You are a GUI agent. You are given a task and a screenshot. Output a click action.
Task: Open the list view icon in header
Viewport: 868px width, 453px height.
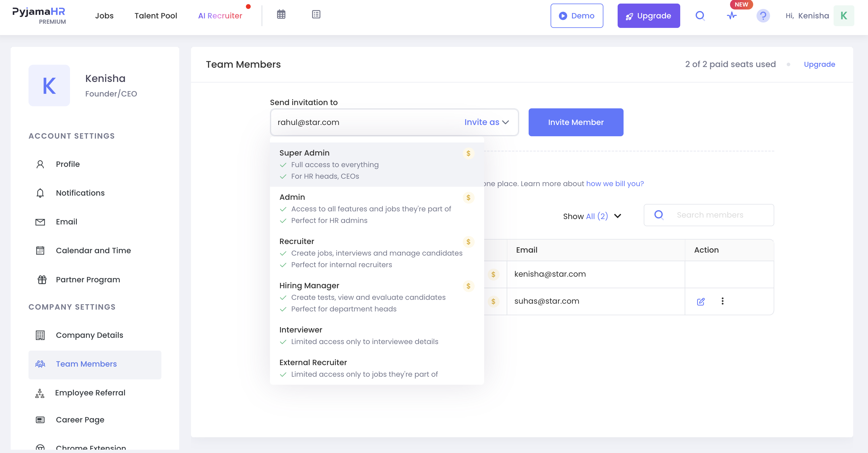(316, 15)
